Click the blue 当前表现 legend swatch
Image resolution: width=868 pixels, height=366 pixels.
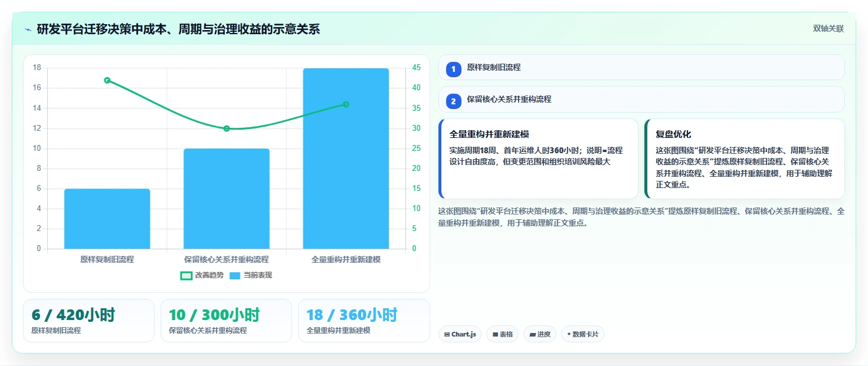click(x=235, y=275)
